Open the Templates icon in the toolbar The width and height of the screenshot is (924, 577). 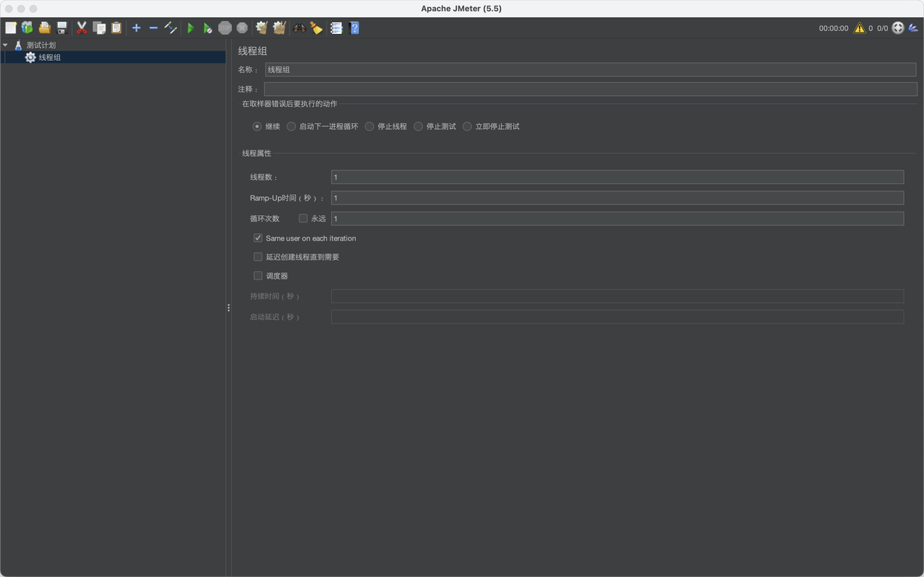[x=27, y=28]
